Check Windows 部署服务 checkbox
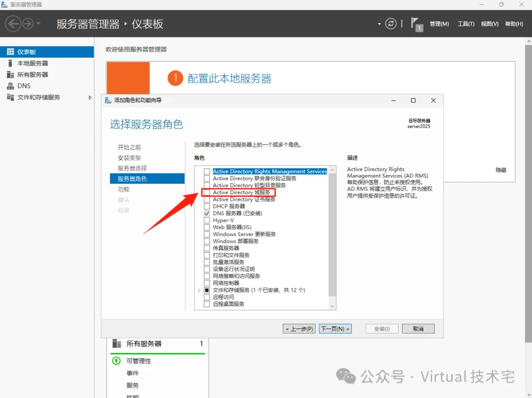Image resolution: width=532 pixels, height=398 pixels. (206, 241)
